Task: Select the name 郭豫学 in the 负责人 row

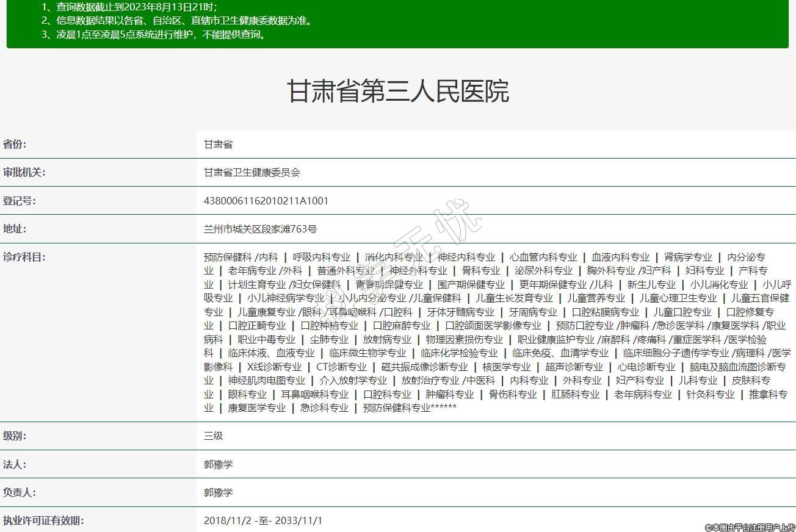Action: click(x=218, y=492)
